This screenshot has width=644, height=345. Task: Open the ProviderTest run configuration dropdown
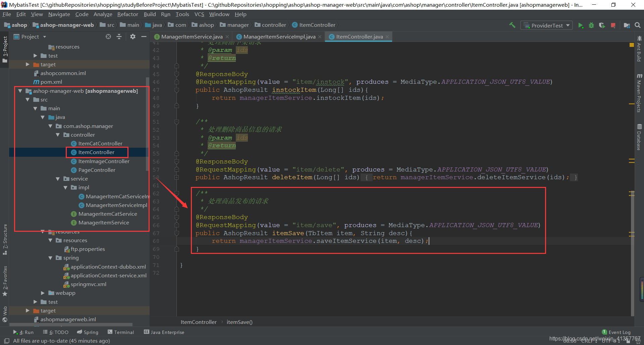point(546,25)
